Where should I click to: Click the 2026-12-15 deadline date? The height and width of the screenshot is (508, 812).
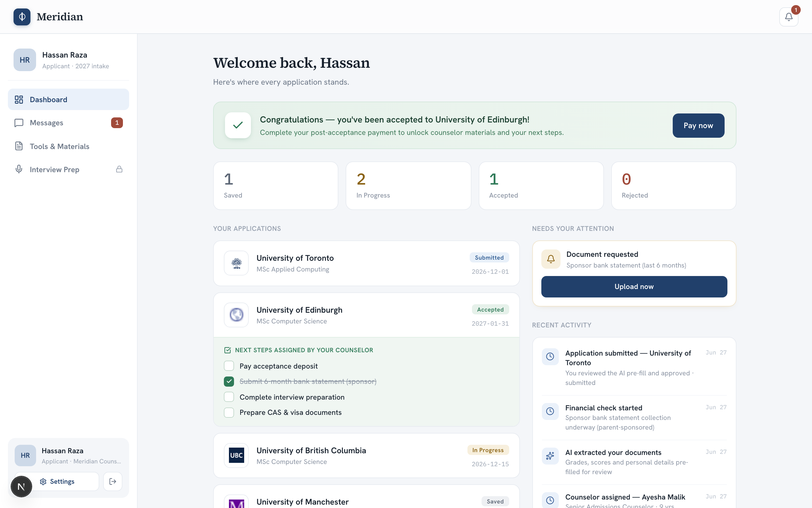click(490, 464)
